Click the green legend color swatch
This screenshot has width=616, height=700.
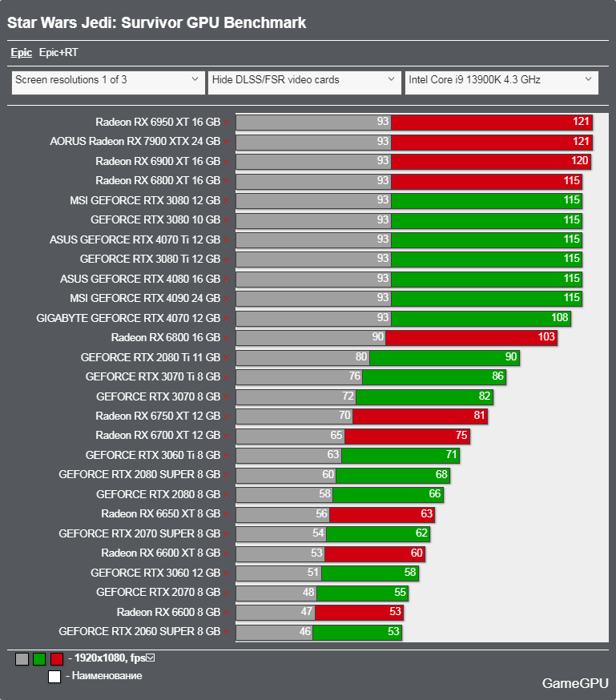tap(39, 659)
